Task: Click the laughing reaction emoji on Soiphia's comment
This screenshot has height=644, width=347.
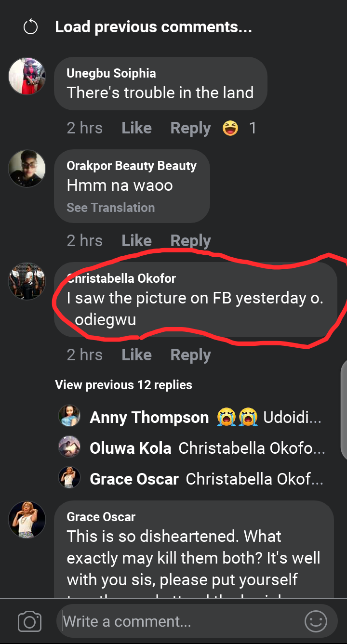Action: click(230, 128)
